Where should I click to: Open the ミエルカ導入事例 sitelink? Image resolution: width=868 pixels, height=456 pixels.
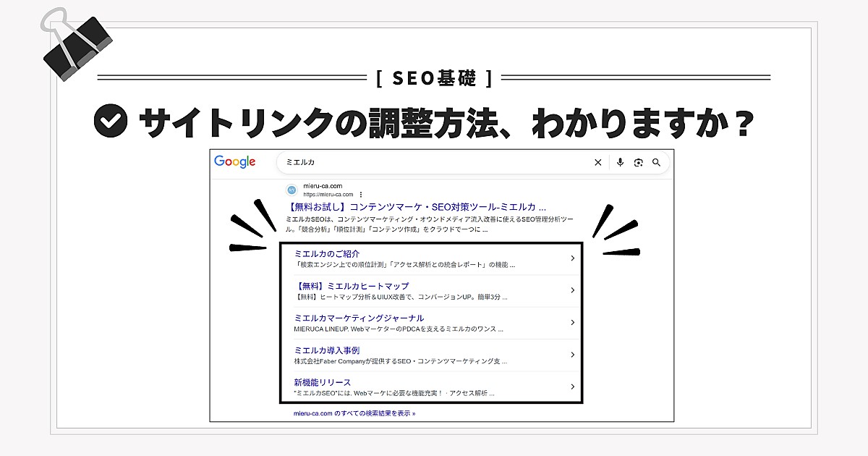pyautogui.click(x=327, y=350)
